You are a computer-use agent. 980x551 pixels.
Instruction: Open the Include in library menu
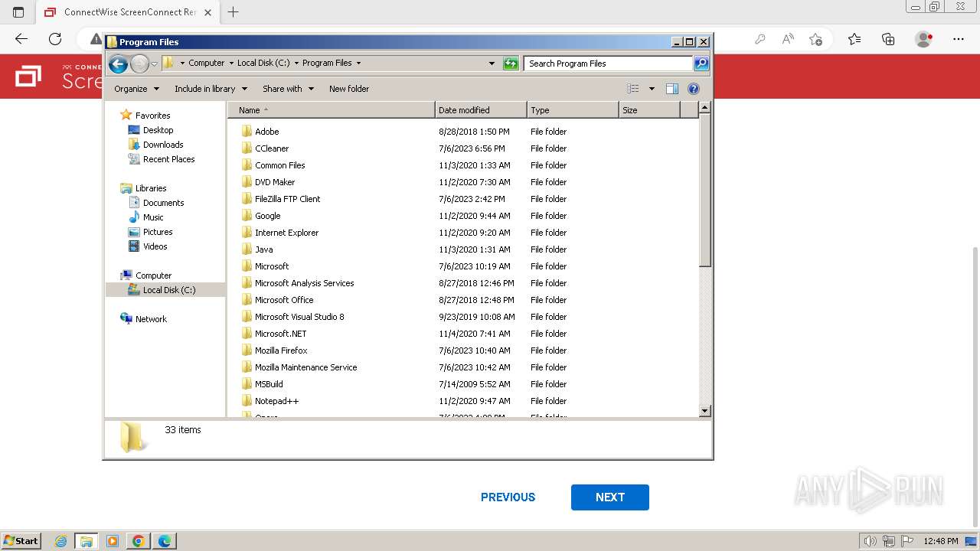211,89
